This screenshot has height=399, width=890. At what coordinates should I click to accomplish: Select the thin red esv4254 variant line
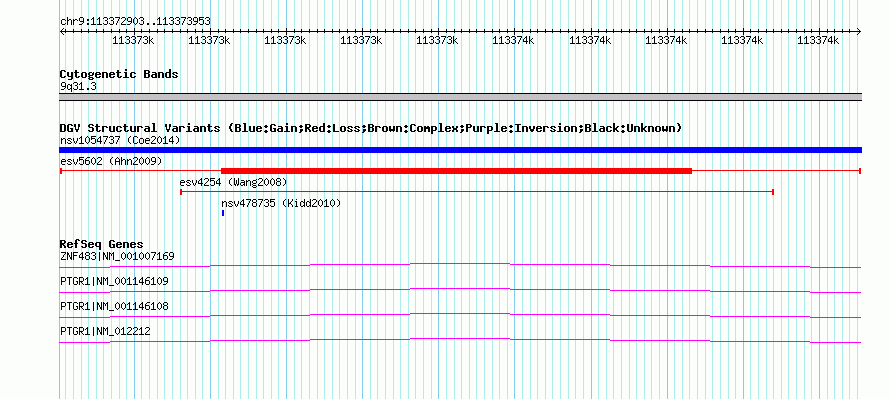pyautogui.click(x=477, y=192)
